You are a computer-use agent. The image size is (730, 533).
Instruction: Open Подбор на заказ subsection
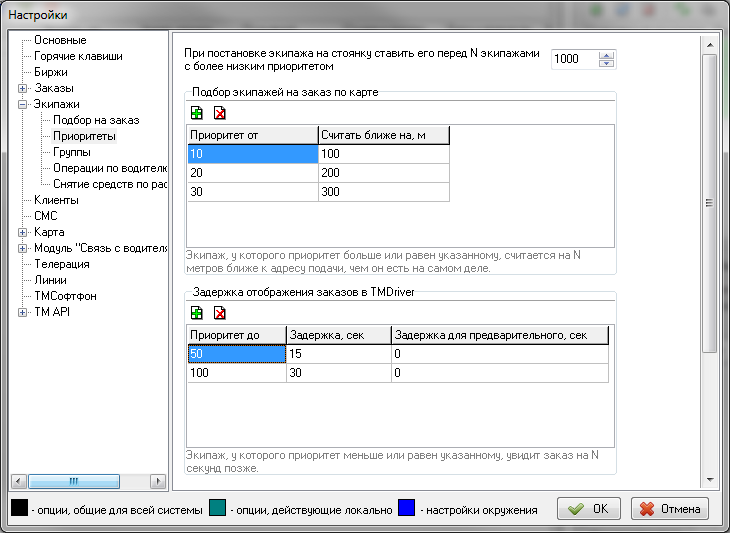96,120
